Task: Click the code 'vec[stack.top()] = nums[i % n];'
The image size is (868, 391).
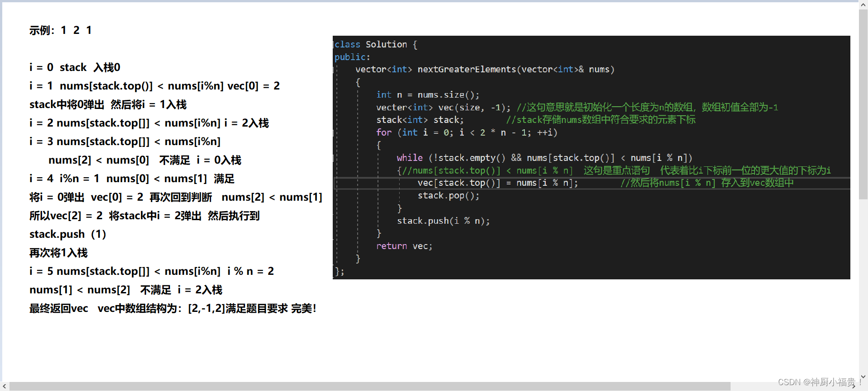Action: pyautogui.click(x=498, y=183)
